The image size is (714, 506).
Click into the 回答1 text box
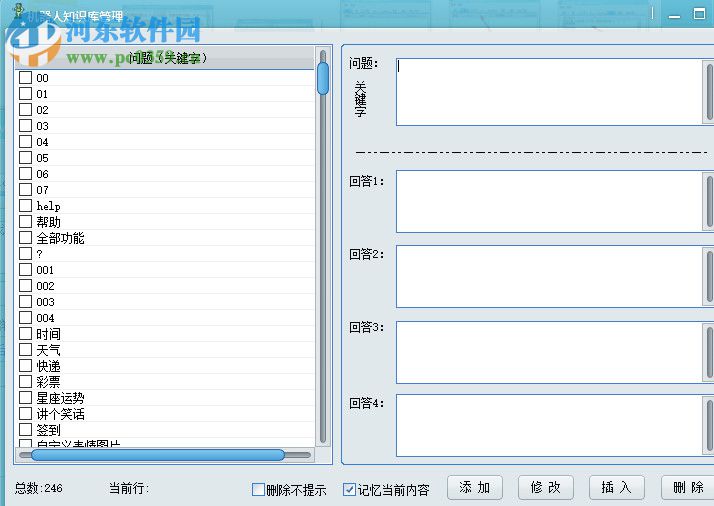tap(549, 201)
